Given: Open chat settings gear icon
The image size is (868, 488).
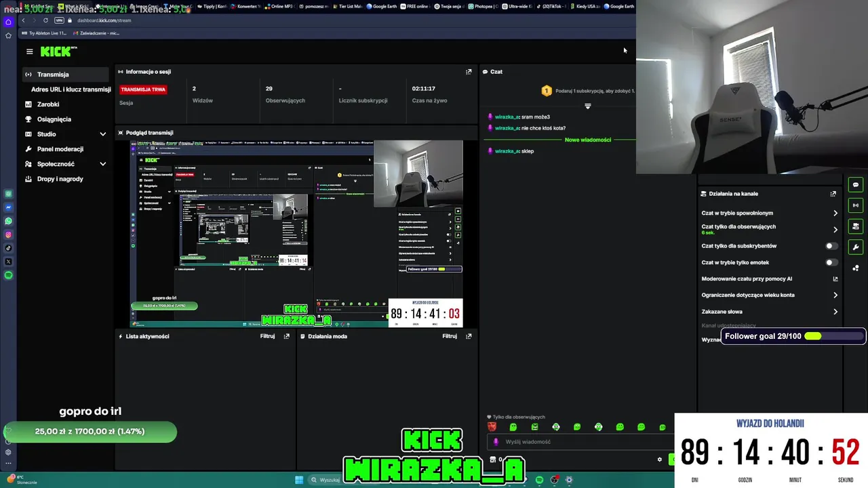Looking at the screenshot, I should click(659, 460).
